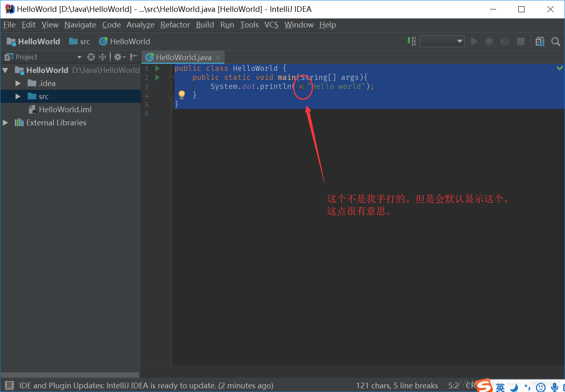
Task: Close the HelloWorld.java editor tab
Action: [218, 57]
